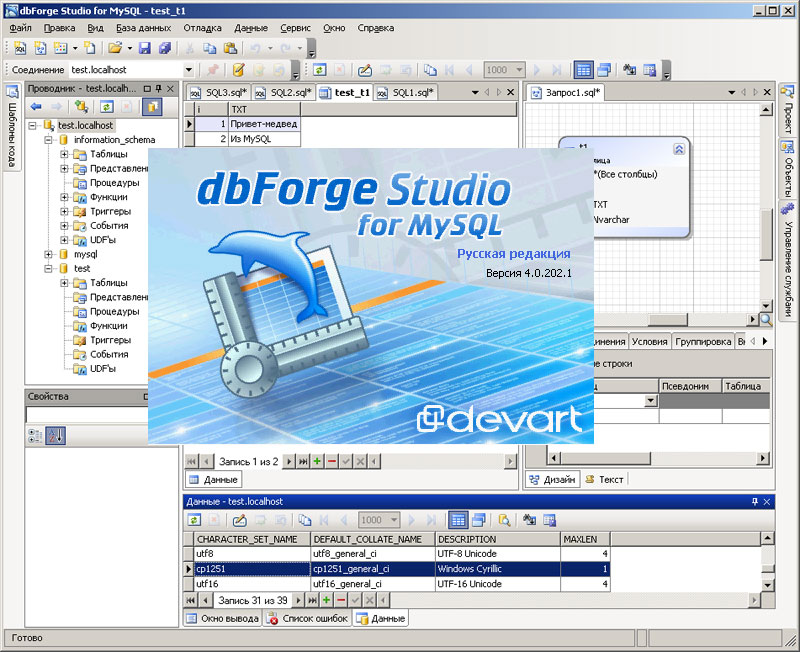This screenshot has height=652, width=800.
Task: Click the Save All icon in main toolbar
Action: 164,48
